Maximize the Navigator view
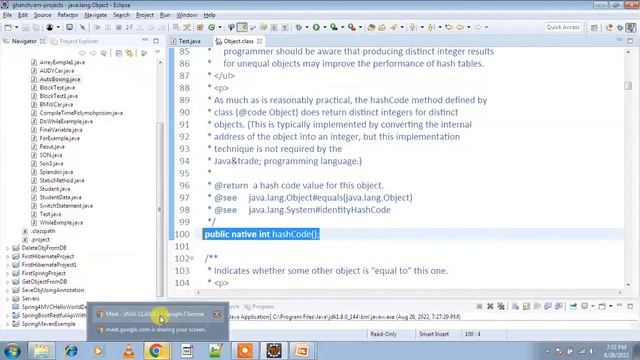Image resolution: width=640 pixels, height=360 pixels. click(x=156, y=41)
